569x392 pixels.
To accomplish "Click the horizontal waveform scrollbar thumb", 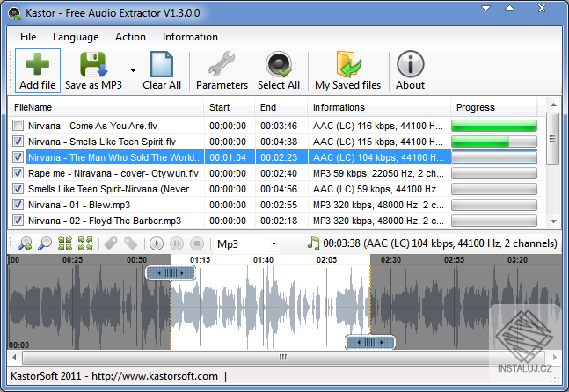I will point(282,357).
